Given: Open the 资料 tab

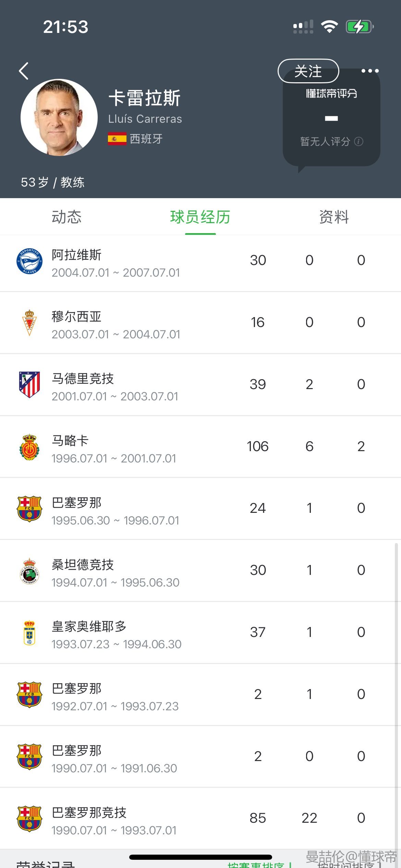Looking at the screenshot, I should tap(334, 217).
